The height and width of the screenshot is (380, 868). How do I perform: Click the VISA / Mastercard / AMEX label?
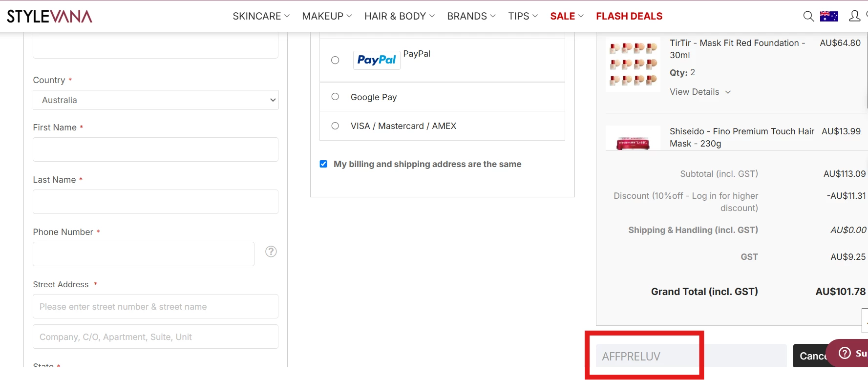pyautogui.click(x=403, y=126)
